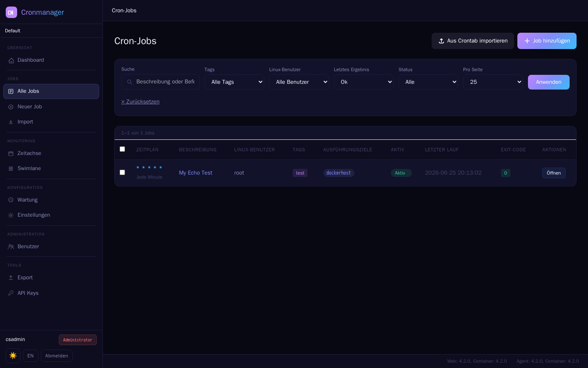588x368 pixels.
Task: Click the Einstellungen gear icon
Action: click(11, 215)
